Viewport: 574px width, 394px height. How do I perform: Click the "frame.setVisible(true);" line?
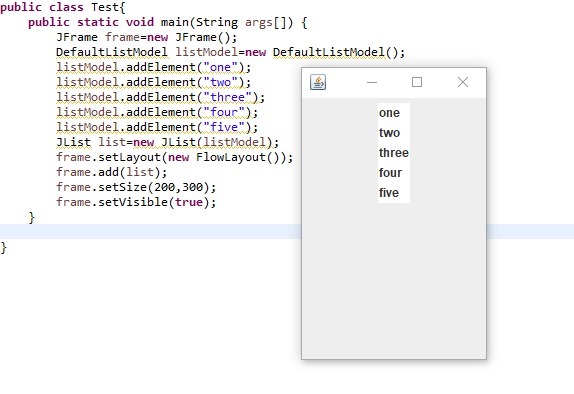pos(136,202)
